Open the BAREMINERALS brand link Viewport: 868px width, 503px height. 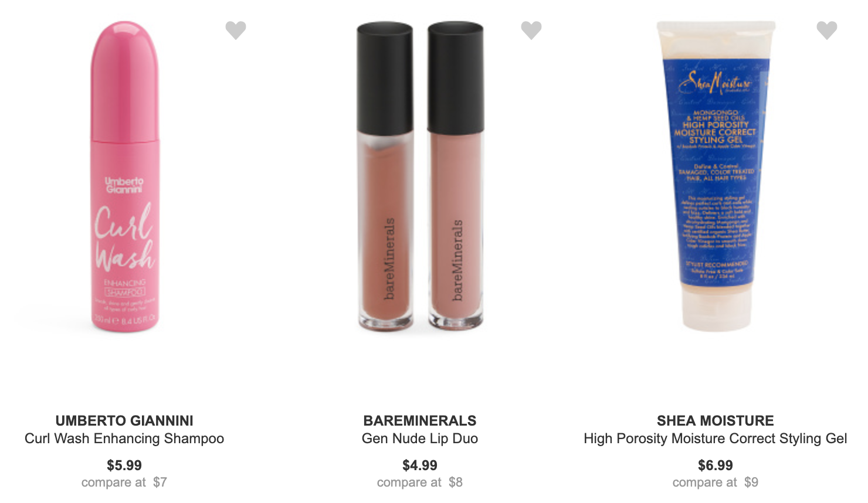[x=420, y=421]
